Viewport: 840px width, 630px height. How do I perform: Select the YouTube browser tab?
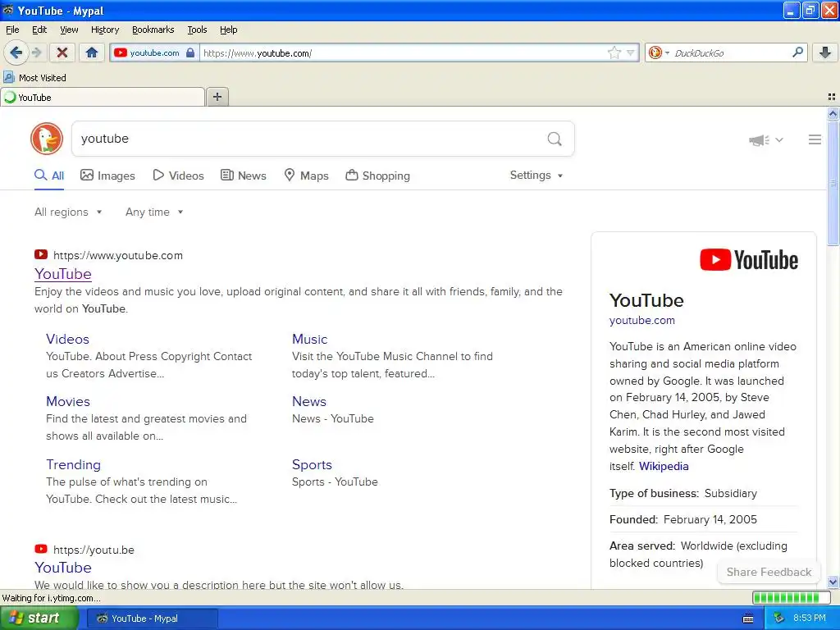(x=103, y=98)
